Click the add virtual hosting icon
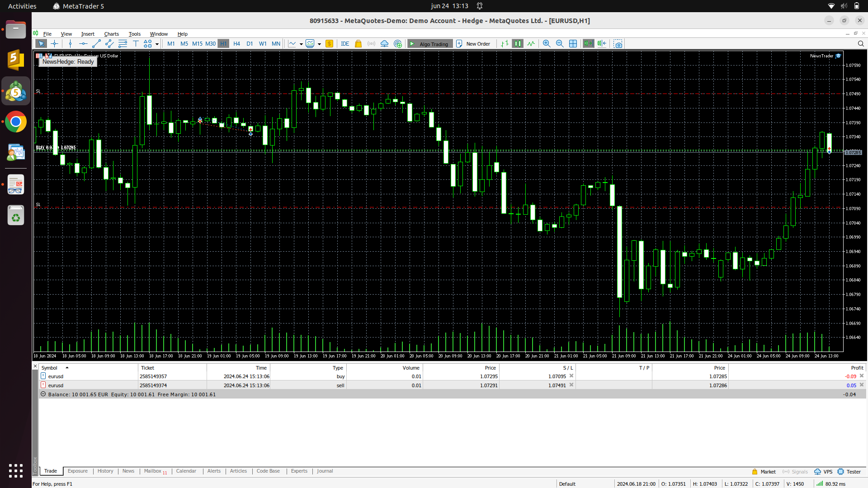Viewport: 868px width, 488px height. pos(398,44)
